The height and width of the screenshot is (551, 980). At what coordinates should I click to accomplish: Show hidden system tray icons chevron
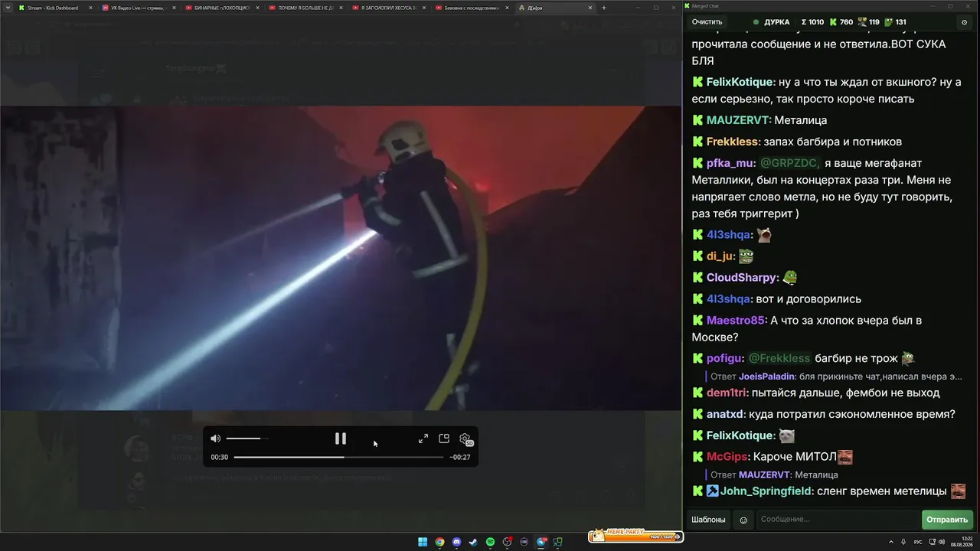click(891, 542)
